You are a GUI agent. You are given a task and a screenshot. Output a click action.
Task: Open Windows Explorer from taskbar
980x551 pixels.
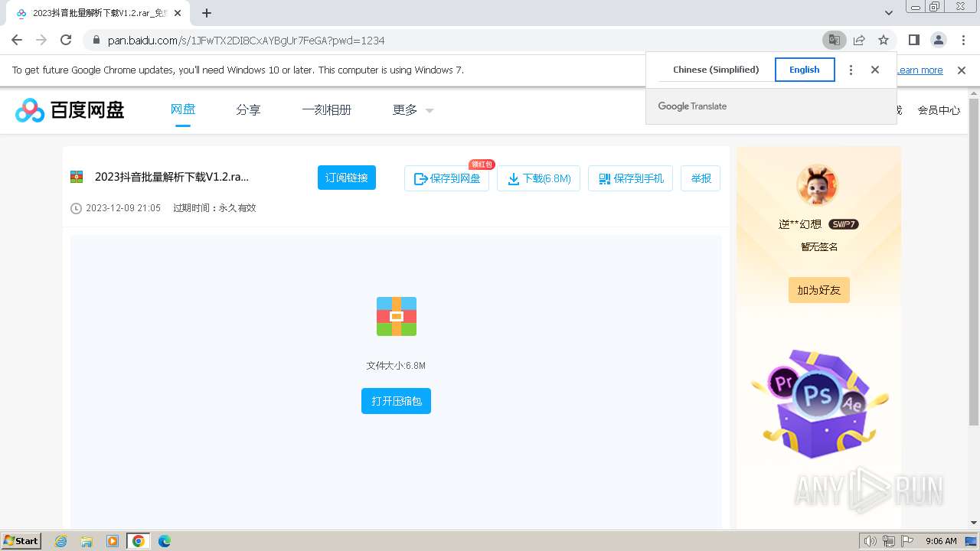[87, 541]
